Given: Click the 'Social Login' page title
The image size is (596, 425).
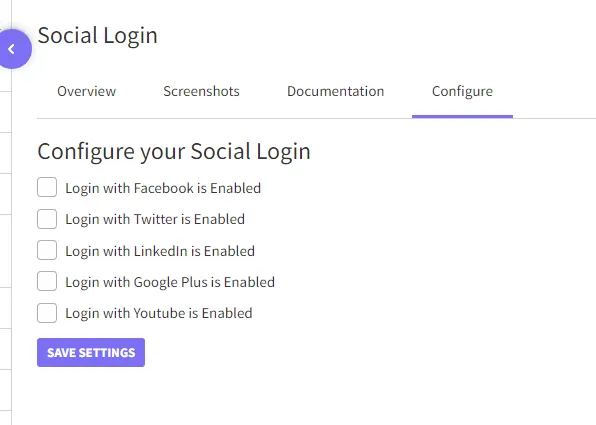Looking at the screenshot, I should click(98, 36).
